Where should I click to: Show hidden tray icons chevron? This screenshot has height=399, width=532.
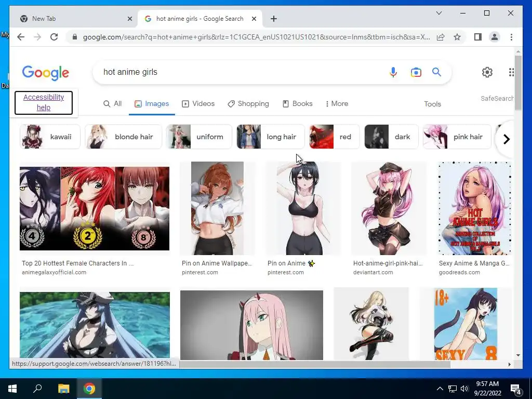440,389
